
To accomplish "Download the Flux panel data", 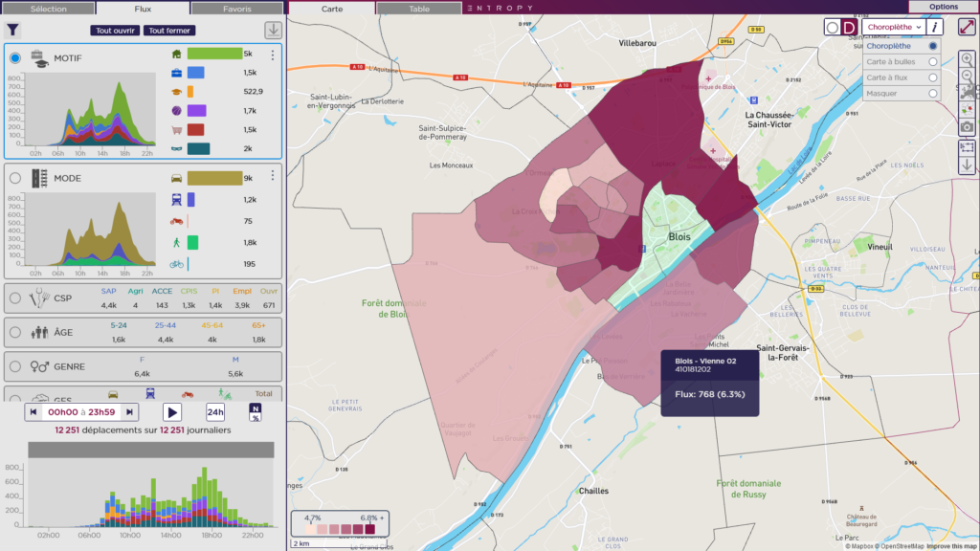I will 273,30.
